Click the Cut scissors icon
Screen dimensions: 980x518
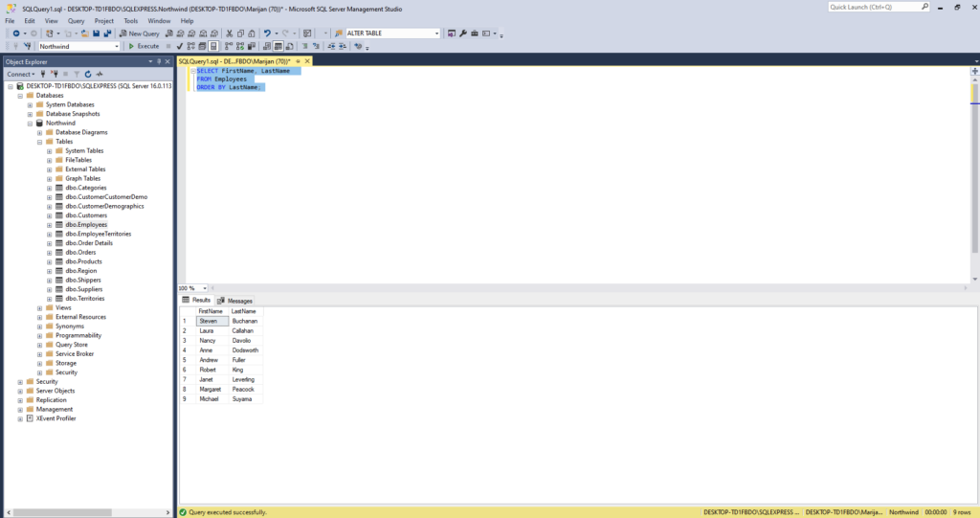tap(229, 33)
